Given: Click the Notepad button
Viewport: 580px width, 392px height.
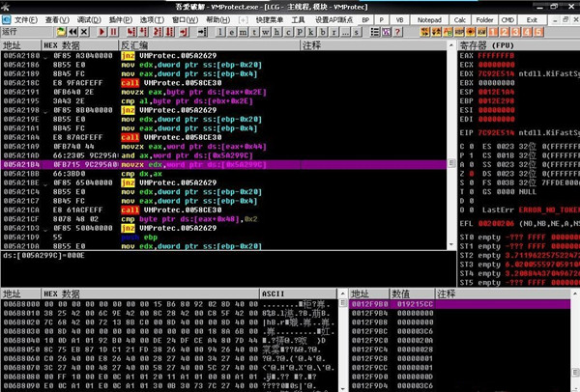Looking at the screenshot, I should tap(429, 20).
